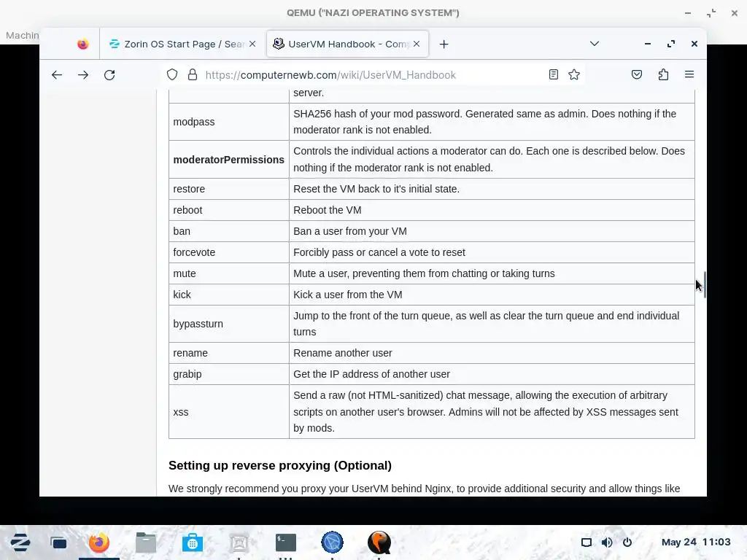The image size is (747, 560).
Task: Open the tracking protection shield icon
Action: click(172, 75)
